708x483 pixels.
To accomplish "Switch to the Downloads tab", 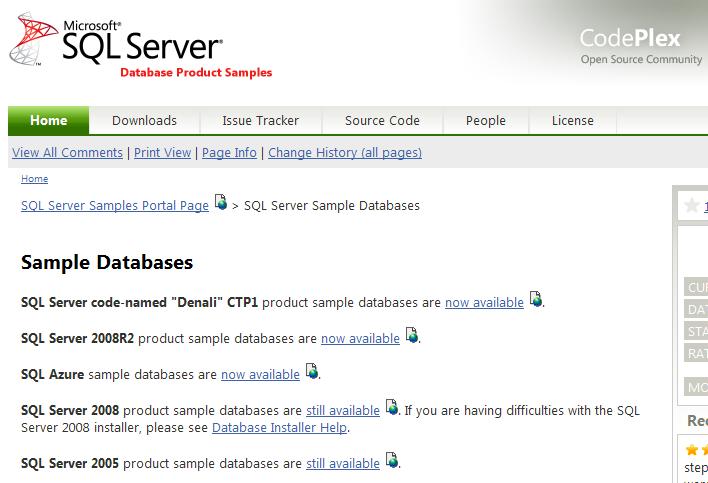I will [x=144, y=121].
